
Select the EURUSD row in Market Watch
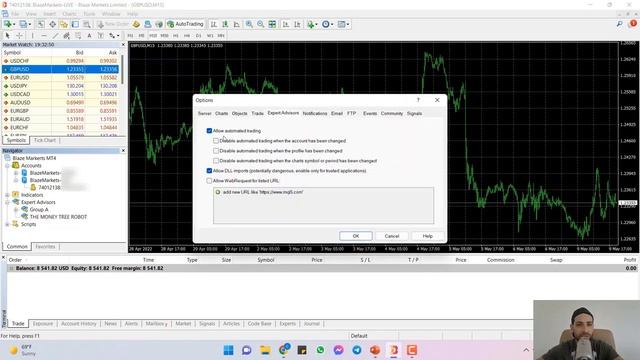60,78
